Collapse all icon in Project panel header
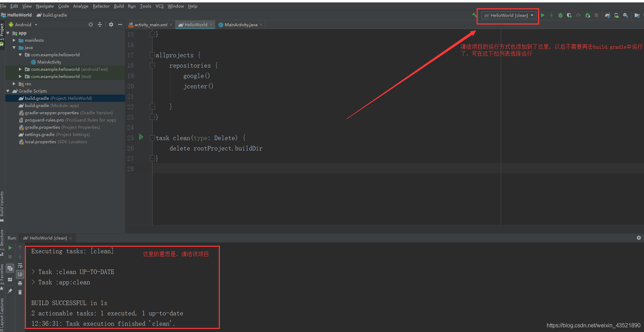This screenshot has height=332, width=644. pos(100,25)
